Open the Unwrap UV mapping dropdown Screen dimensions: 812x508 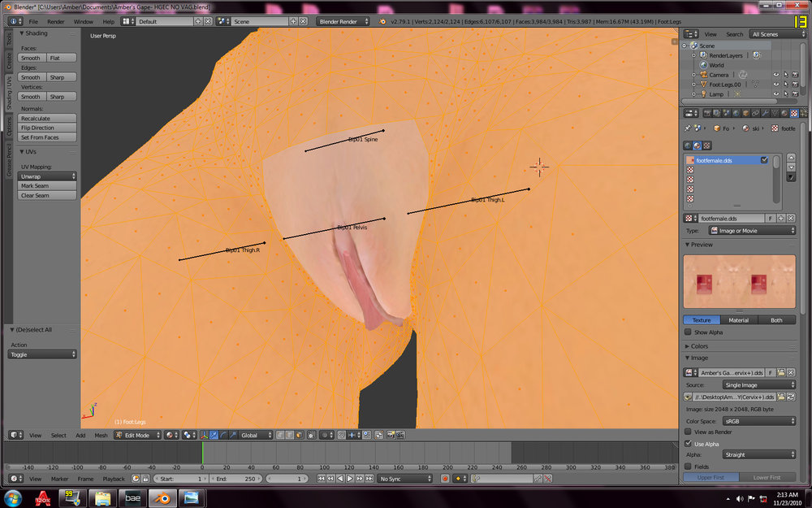click(47, 176)
